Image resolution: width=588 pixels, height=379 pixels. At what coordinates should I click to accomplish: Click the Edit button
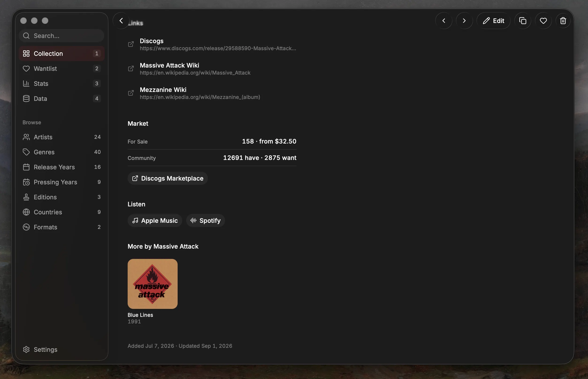coord(493,21)
